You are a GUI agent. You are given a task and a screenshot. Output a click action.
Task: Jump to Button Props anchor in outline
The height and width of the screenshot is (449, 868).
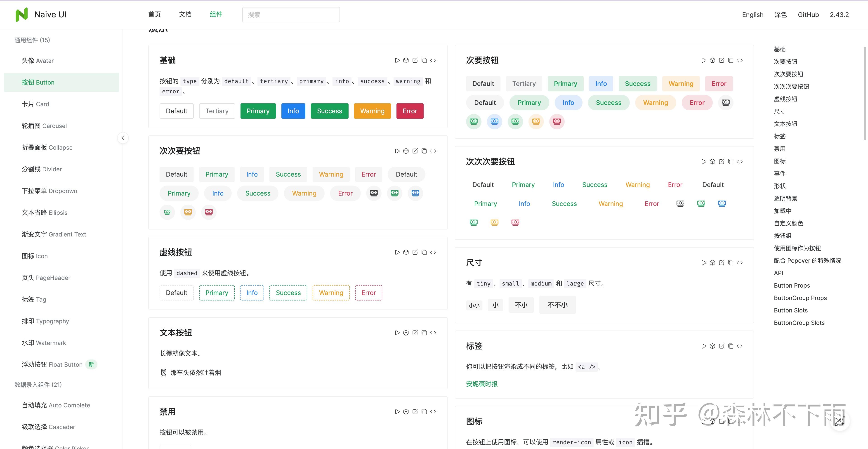point(792,286)
